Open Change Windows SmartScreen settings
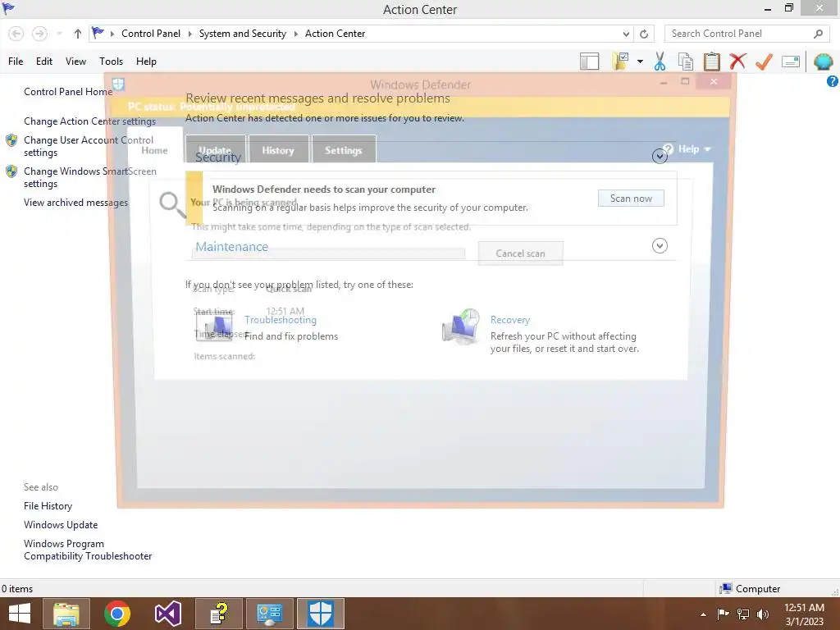This screenshot has width=840, height=630. point(90,177)
